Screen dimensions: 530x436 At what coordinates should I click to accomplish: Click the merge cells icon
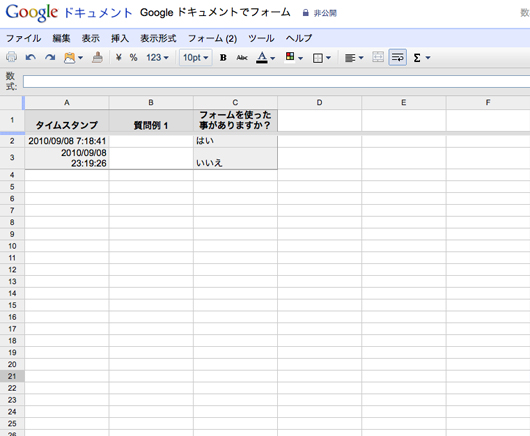(378, 57)
